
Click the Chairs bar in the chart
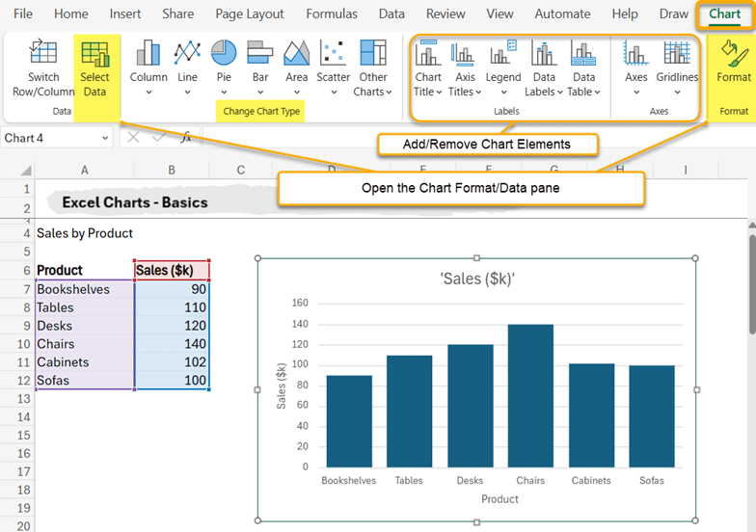click(x=530, y=395)
